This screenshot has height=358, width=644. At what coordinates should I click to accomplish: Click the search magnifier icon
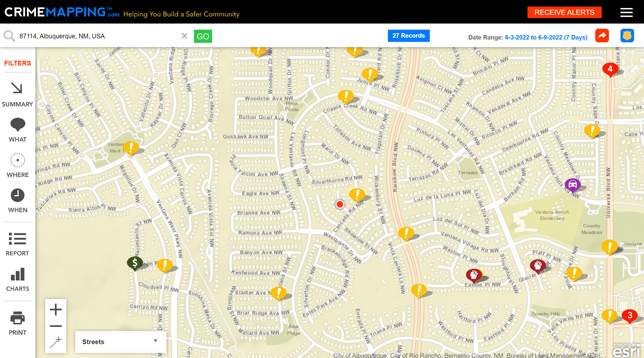(x=9, y=36)
